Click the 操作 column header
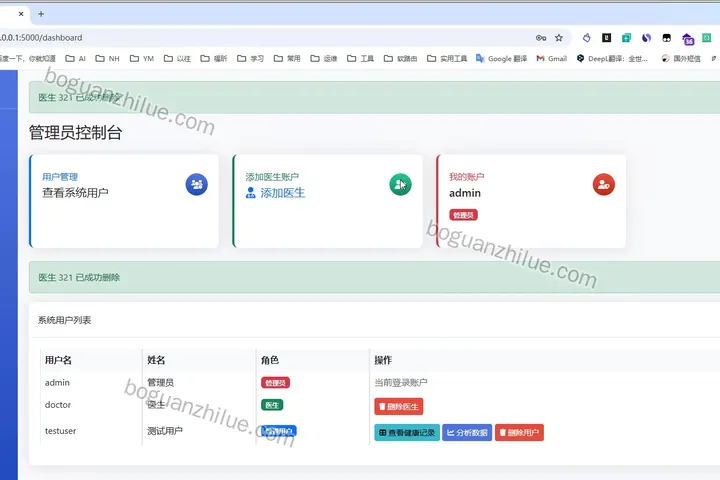The height and width of the screenshot is (480, 720). [x=383, y=360]
